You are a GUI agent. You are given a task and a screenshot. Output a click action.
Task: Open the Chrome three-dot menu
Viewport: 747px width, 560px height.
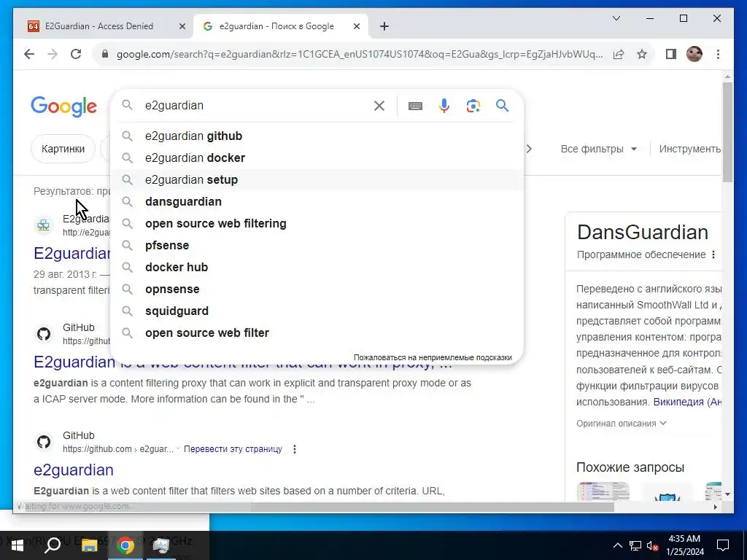click(x=718, y=54)
